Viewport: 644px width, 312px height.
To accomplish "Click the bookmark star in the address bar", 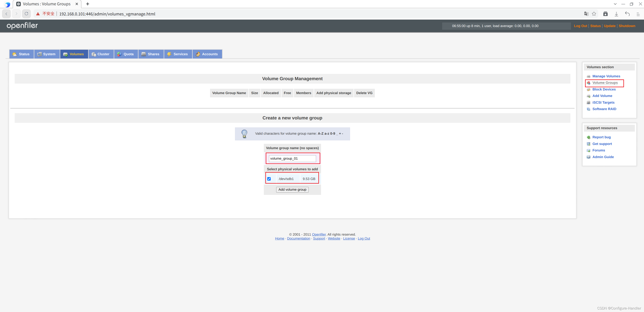I will 594,14.
